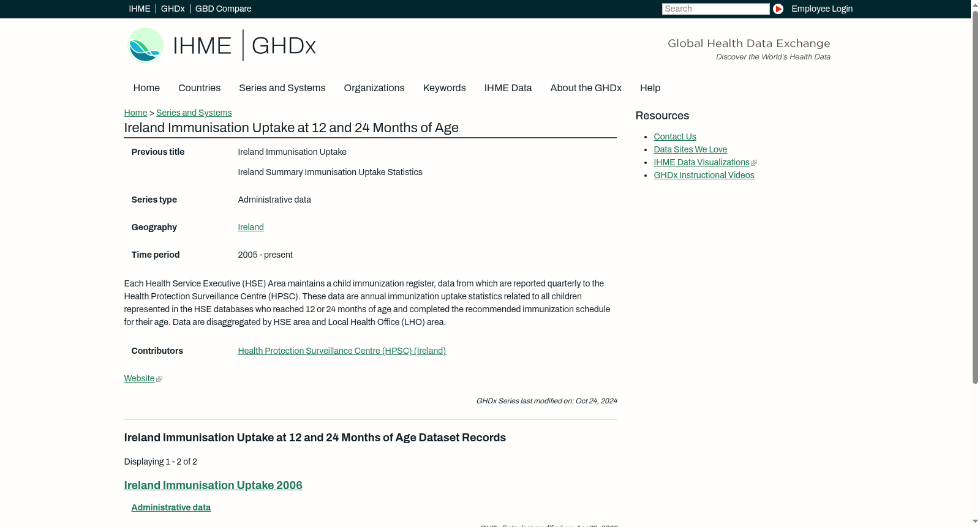Open the Ireland geography link
This screenshot has height=527, width=980.
pyautogui.click(x=251, y=227)
